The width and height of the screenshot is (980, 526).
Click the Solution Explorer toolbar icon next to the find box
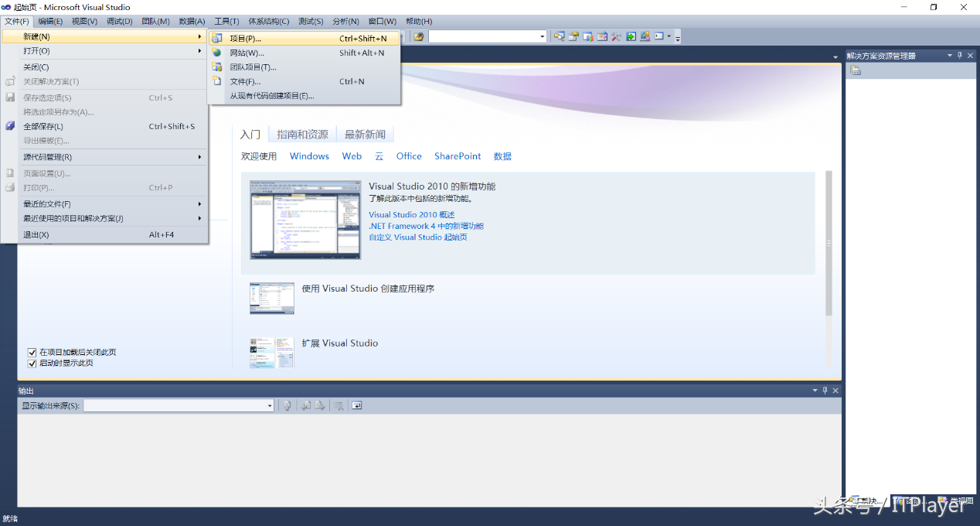560,36
